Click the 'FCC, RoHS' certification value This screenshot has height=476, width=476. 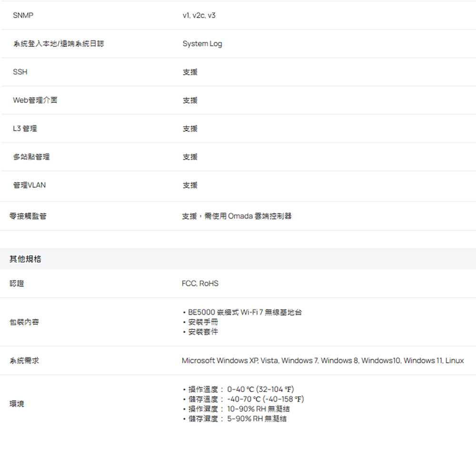point(200,284)
